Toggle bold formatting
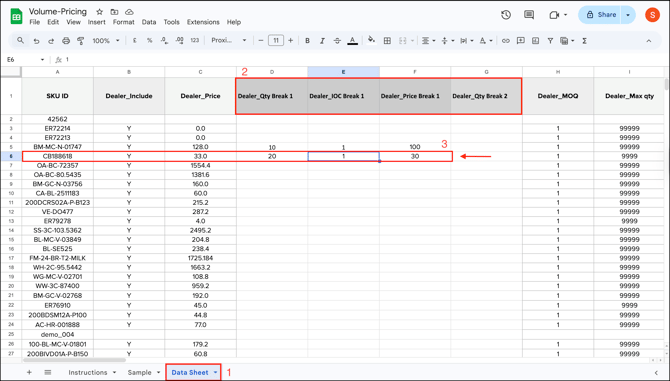This screenshot has height=381, width=670. click(307, 41)
